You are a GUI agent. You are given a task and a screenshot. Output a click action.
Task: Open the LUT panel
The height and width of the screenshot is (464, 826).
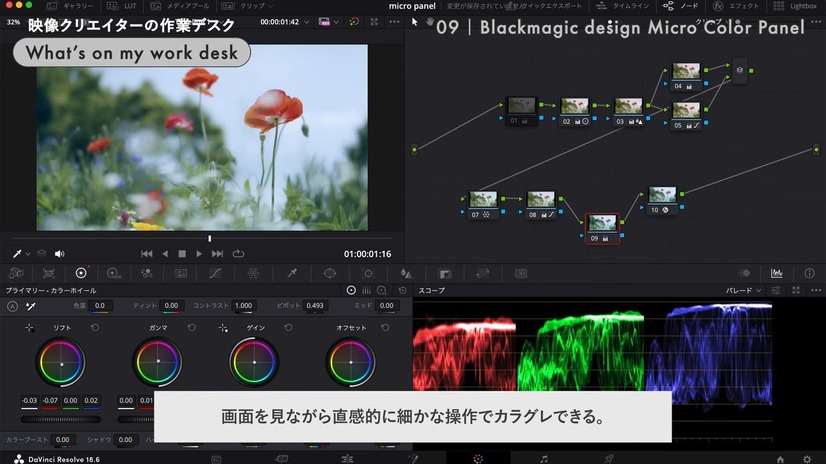tap(122, 6)
